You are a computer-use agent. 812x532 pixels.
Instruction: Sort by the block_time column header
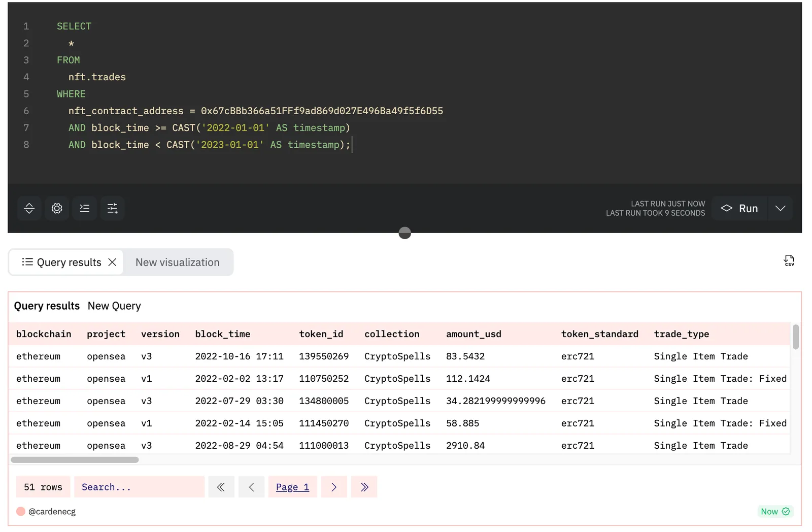[223, 334]
